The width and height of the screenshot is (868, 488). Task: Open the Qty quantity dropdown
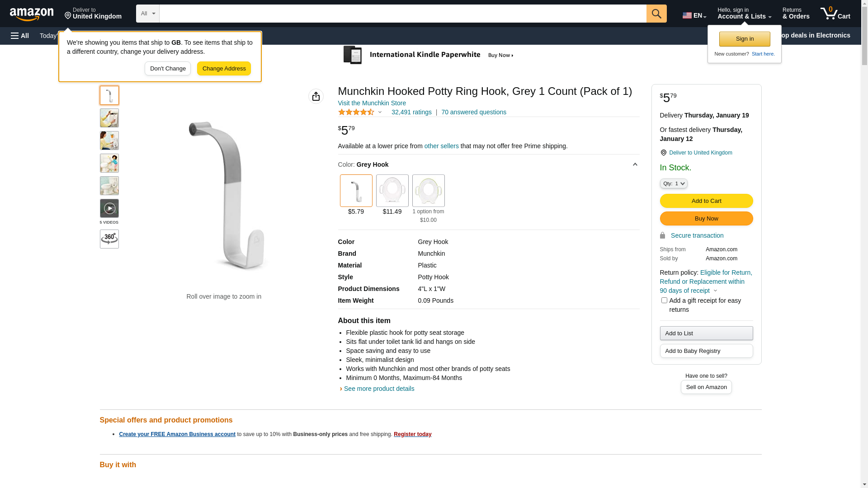674,183
